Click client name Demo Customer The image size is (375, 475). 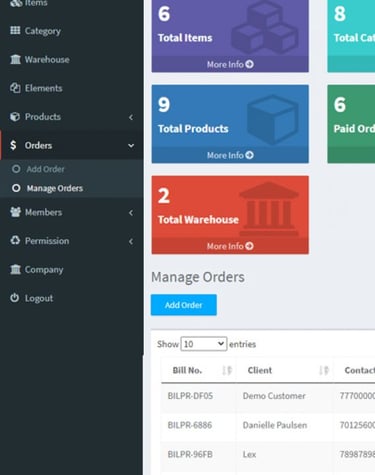[274, 396]
